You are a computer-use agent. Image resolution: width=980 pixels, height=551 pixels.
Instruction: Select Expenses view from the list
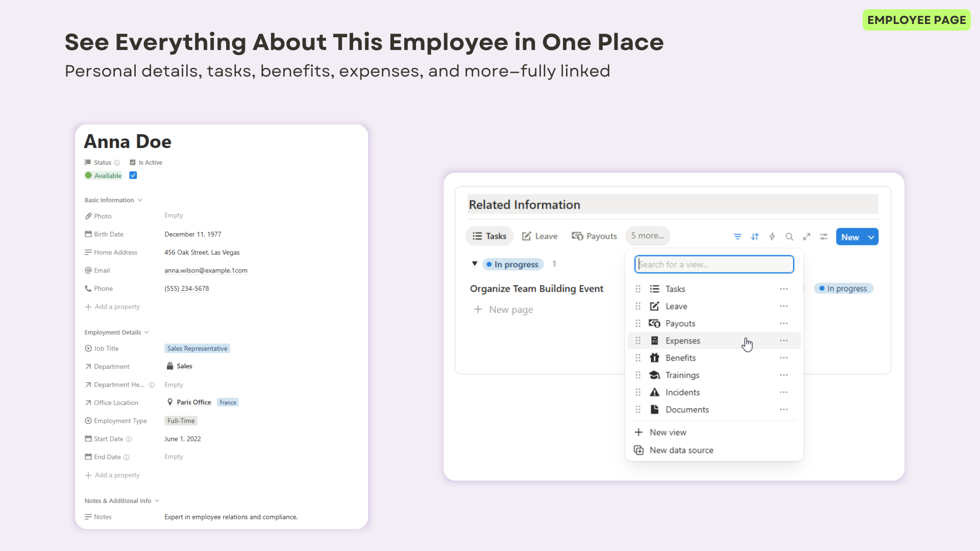(682, 341)
